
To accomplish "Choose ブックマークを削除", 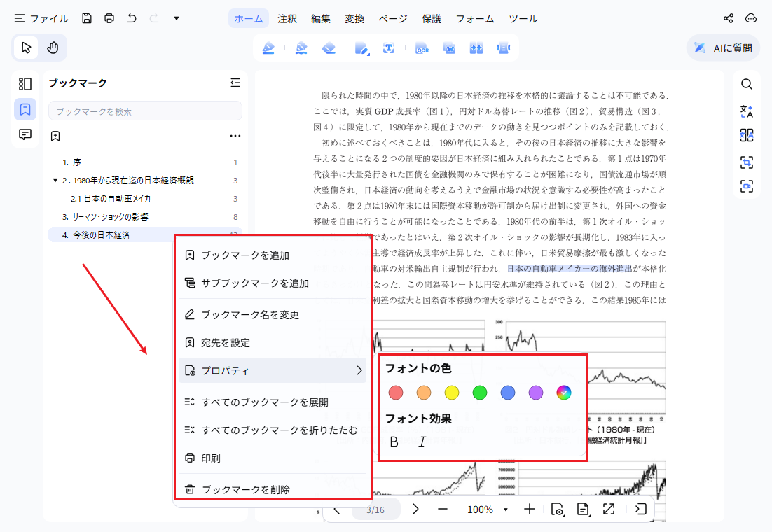I will click(x=273, y=490).
